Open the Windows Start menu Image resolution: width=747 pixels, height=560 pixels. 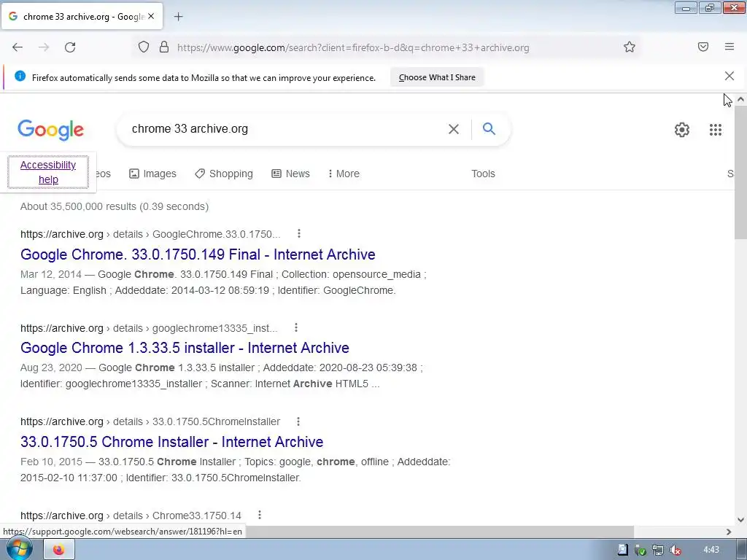(19, 549)
